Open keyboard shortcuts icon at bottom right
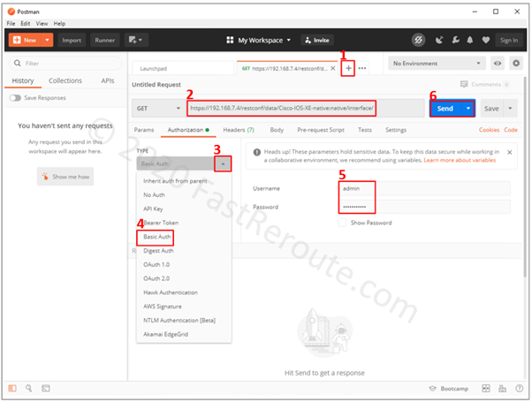Image resolution: width=532 pixels, height=402 pixels. click(502, 388)
